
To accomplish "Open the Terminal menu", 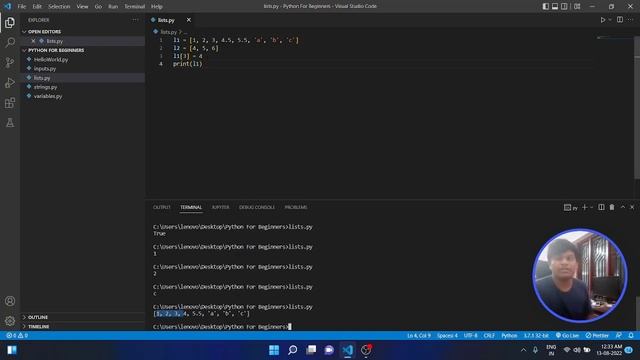I will [135, 7].
